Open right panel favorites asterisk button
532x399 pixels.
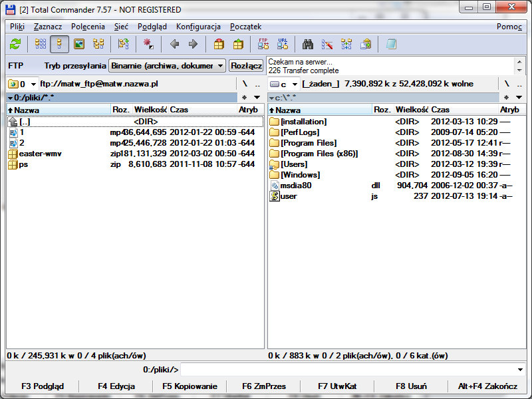coord(506,98)
